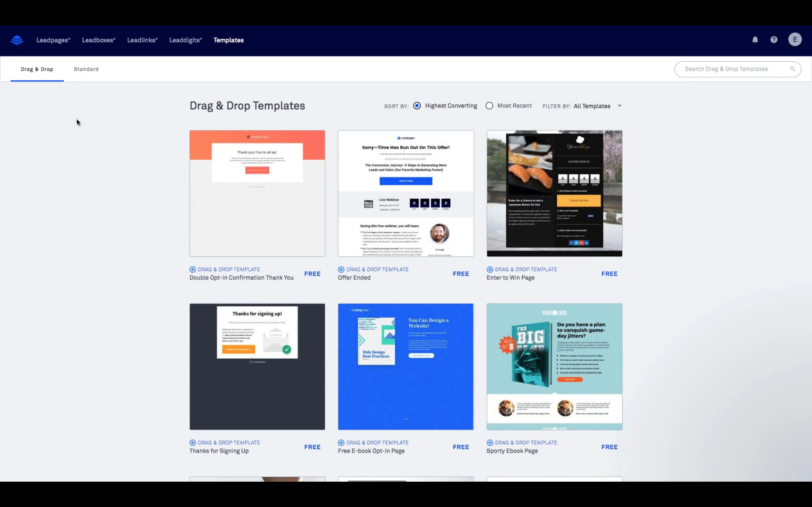Image resolution: width=812 pixels, height=507 pixels.
Task: Click drag-drop icon beside Double Opt-in Confirmation
Action: pyautogui.click(x=193, y=270)
